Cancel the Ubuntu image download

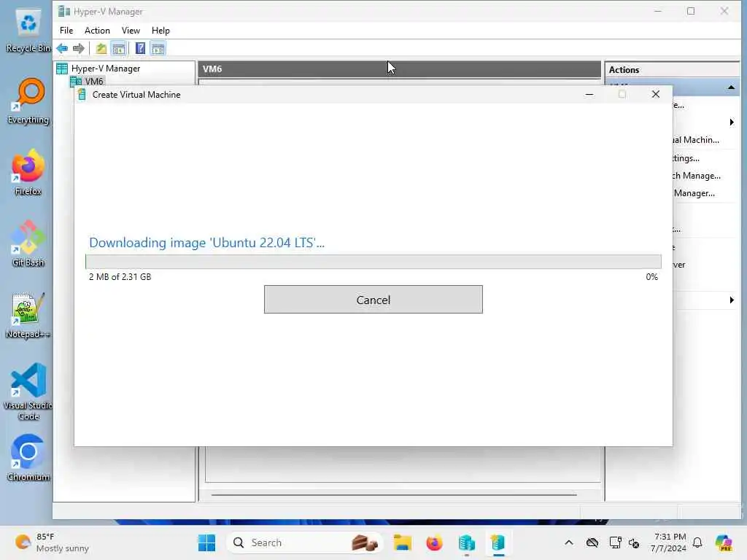(x=373, y=300)
